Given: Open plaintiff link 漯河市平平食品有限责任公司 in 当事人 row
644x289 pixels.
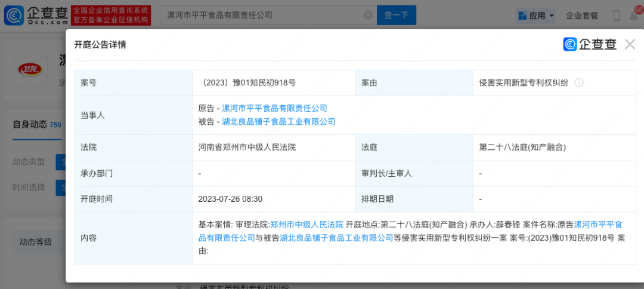Looking at the screenshot, I should point(274,108).
